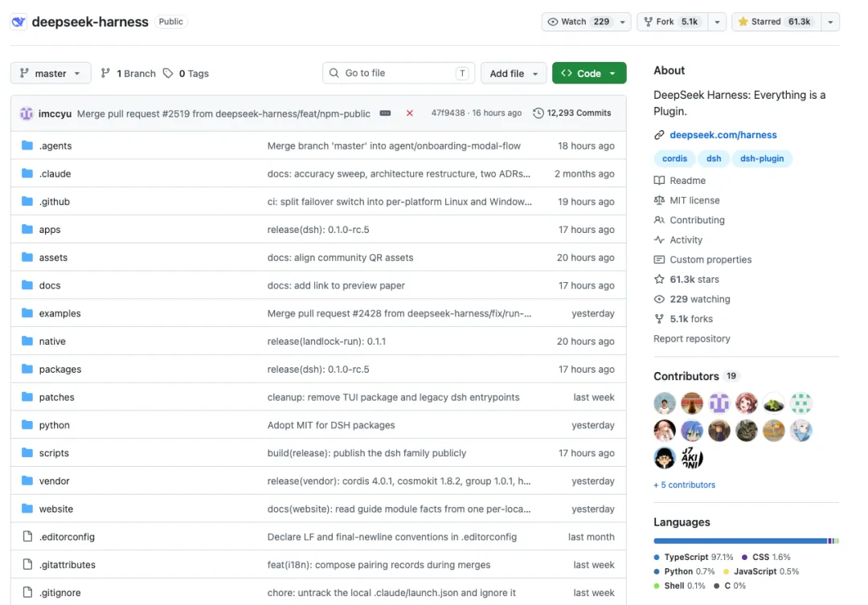Open the deepseek.com/harness website link

[x=723, y=134]
